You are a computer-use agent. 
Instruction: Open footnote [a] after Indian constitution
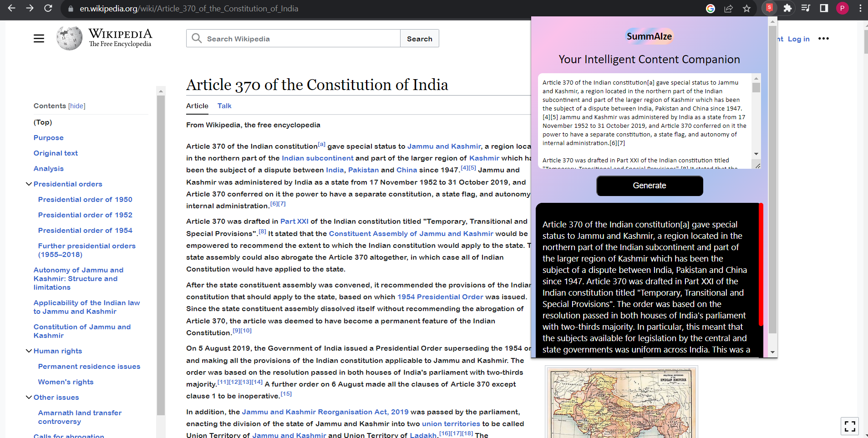(321, 144)
